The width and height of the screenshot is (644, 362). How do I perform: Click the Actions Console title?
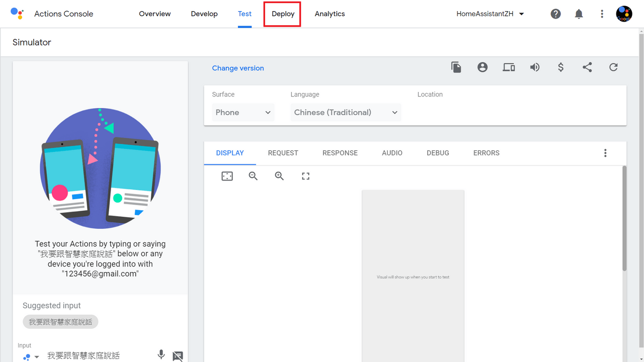coord(64,14)
